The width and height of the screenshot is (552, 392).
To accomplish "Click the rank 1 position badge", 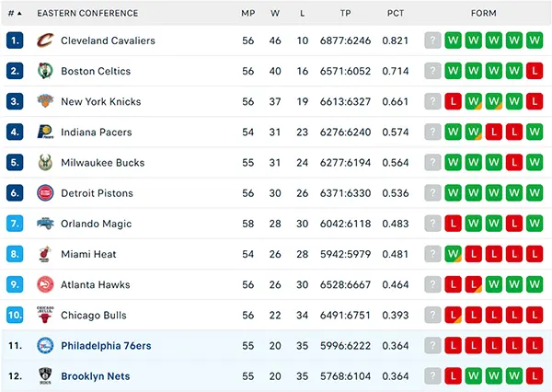I will point(15,40).
